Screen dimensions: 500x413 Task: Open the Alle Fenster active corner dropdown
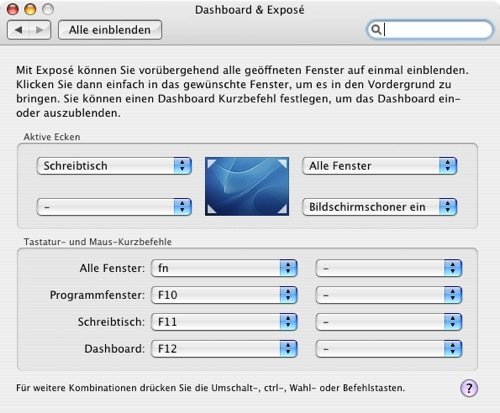[380, 166]
